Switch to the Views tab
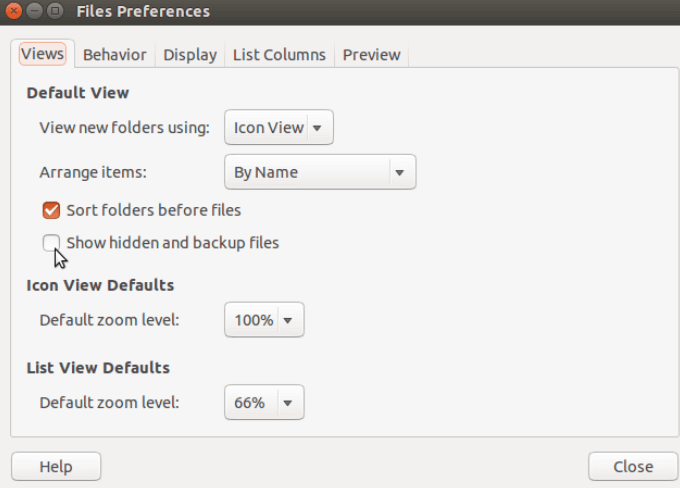 (x=42, y=54)
